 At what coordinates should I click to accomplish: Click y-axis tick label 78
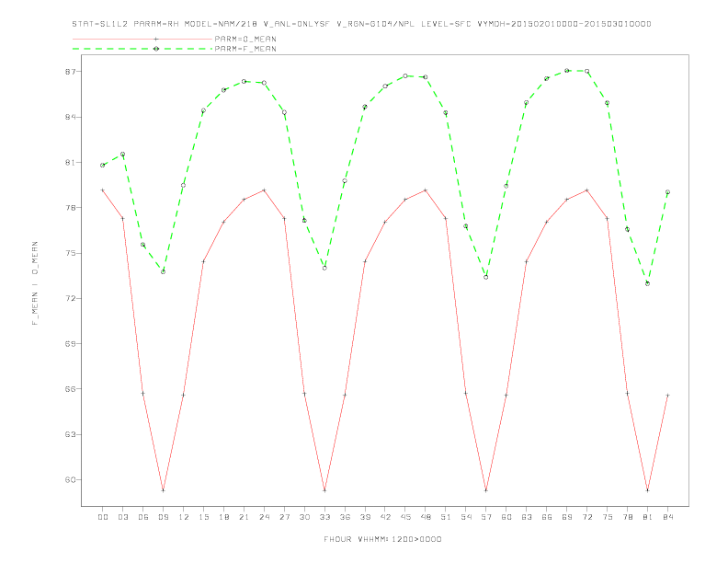71,208
